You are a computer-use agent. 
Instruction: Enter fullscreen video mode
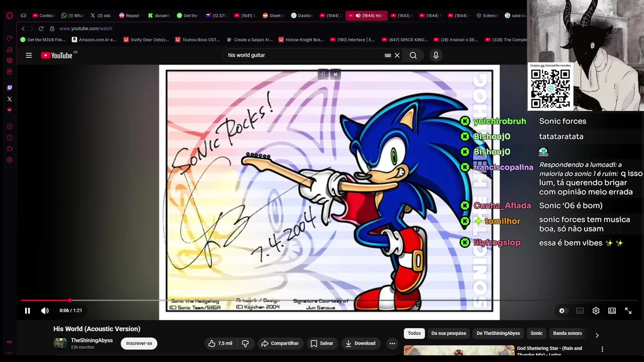(x=628, y=311)
